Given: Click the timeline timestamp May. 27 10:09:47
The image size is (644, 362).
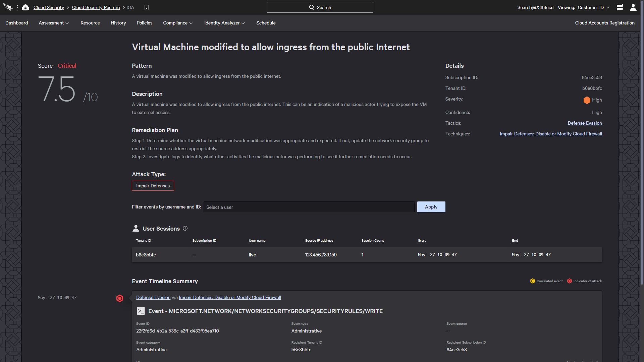Looking at the screenshot, I should tap(57, 297).
